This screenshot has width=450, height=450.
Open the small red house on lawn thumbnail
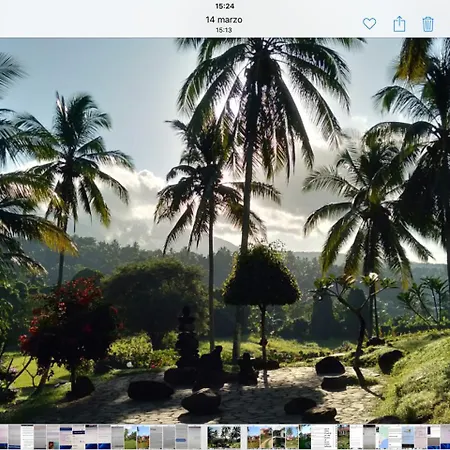coord(292,437)
